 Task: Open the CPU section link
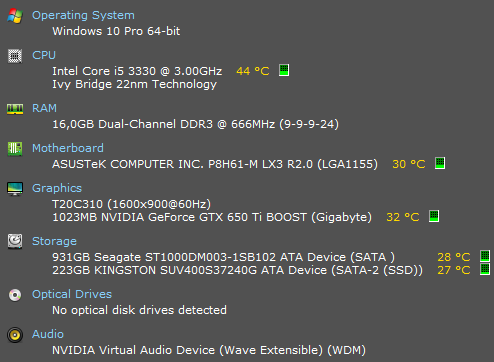pyautogui.click(x=44, y=55)
